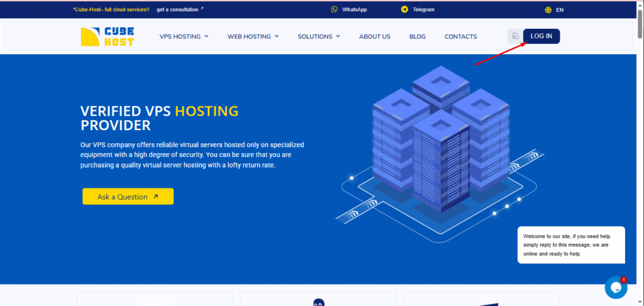Viewport: 644px width, 306px height.
Task: Expand the VPS HOSTING dropdown menu
Action: coord(184,36)
